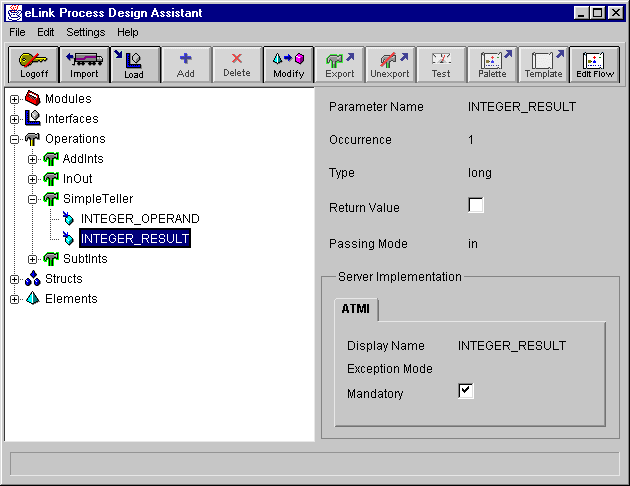Expand the Interfaces tree node

click(x=14, y=119)
